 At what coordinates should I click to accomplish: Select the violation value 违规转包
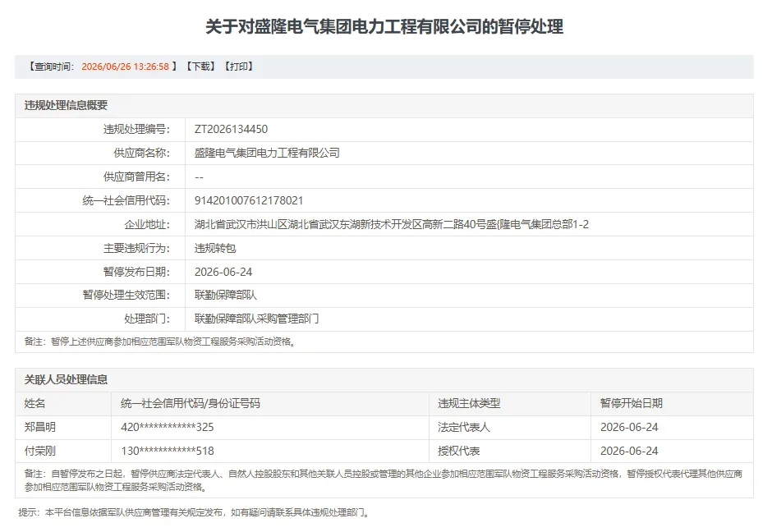pyautogui.click(x=215, y=248)
